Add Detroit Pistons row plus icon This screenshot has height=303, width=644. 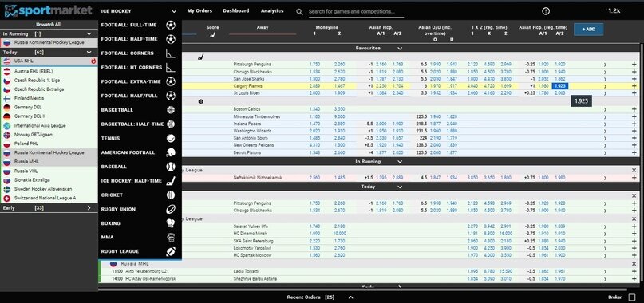(634, 153)
